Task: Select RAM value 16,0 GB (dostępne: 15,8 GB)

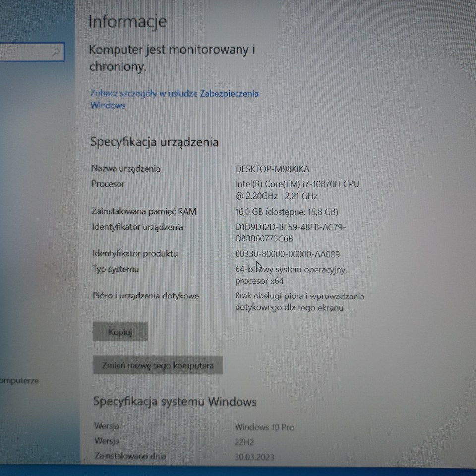Action: point(287,212)
